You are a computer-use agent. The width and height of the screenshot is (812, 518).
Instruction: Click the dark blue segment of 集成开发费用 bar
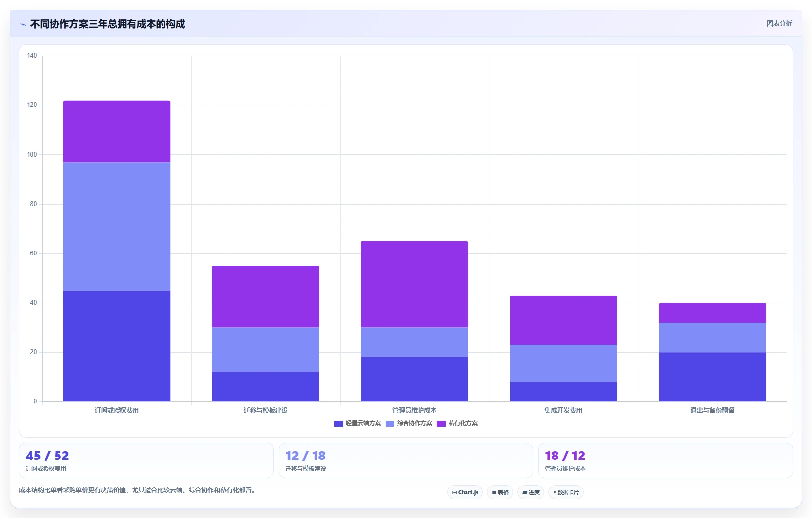pyautogui.click(x=563, y=392)
